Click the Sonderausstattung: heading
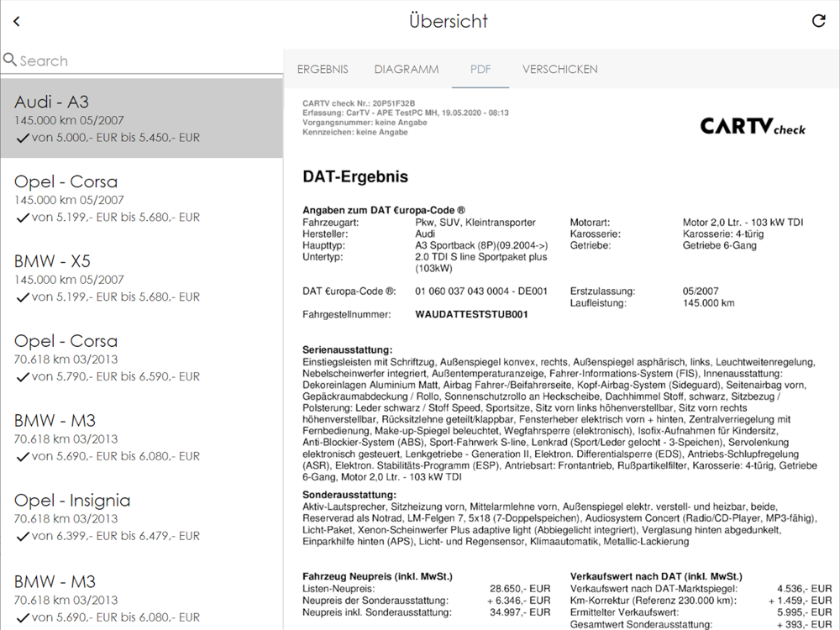This screenshot has height=630, width=840. pos(349,495)
